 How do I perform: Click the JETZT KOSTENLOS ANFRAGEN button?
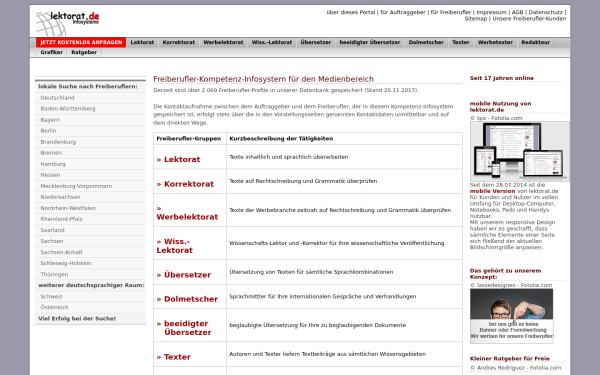point(81,42)
